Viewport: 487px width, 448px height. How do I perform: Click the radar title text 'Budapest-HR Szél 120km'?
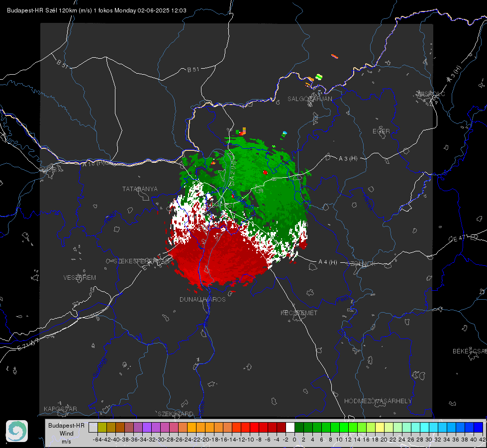(42, 10)
